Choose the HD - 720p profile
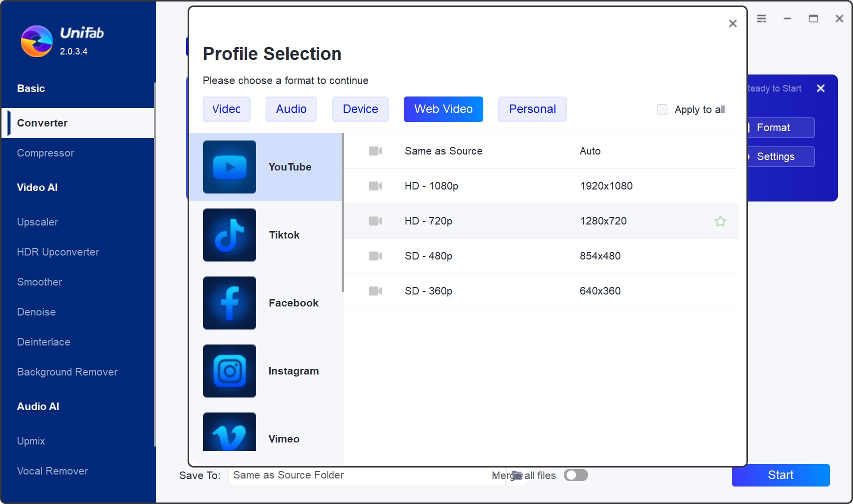Viewport: 853px width, 504px height. coord(541,221)
